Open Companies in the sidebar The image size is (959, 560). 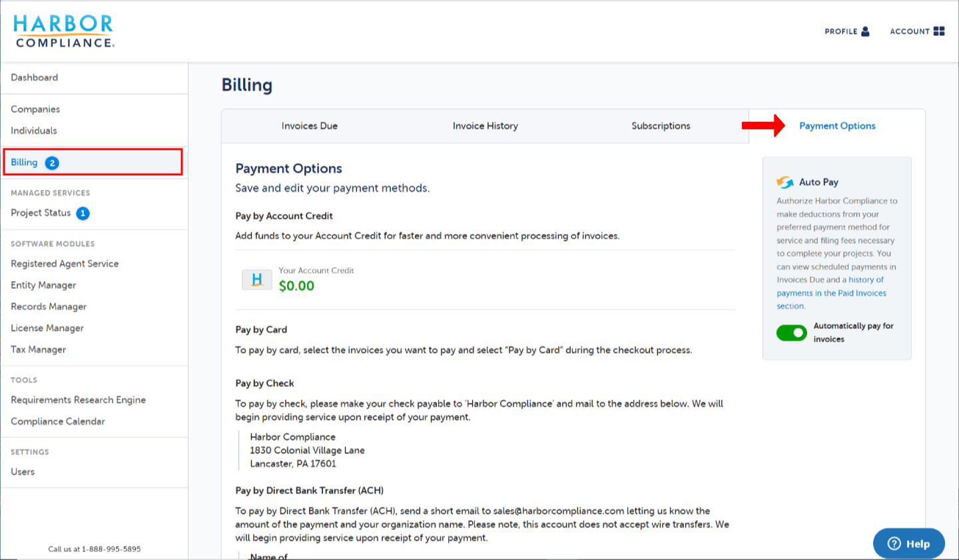click(35, 109)
